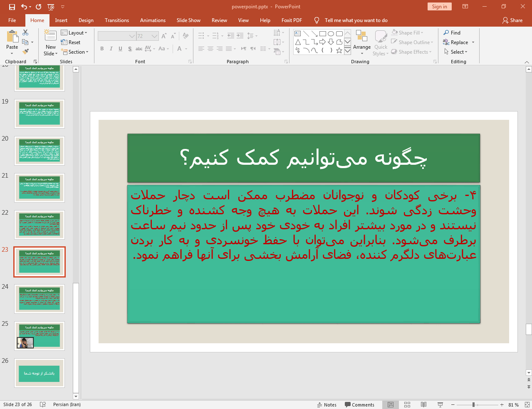The width and height of the screenshot is (532, 409).
Task: Switch to Reading View in status bar
Action: pyautogui.click(x=423, y=404)
